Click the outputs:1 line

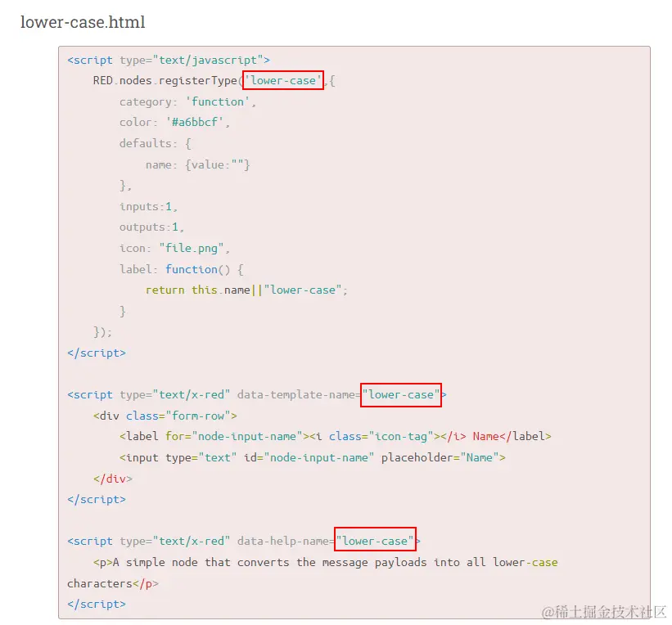(x=151, y=227)
